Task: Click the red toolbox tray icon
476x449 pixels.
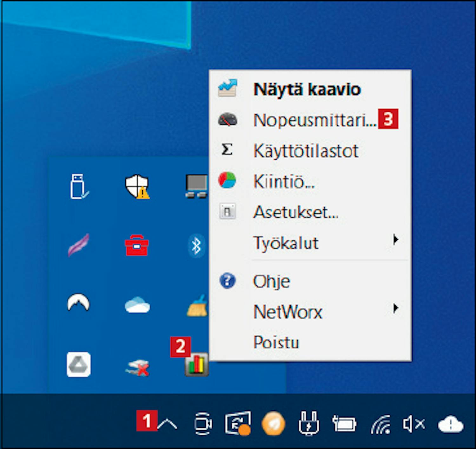Action: (x=136, y=246)
